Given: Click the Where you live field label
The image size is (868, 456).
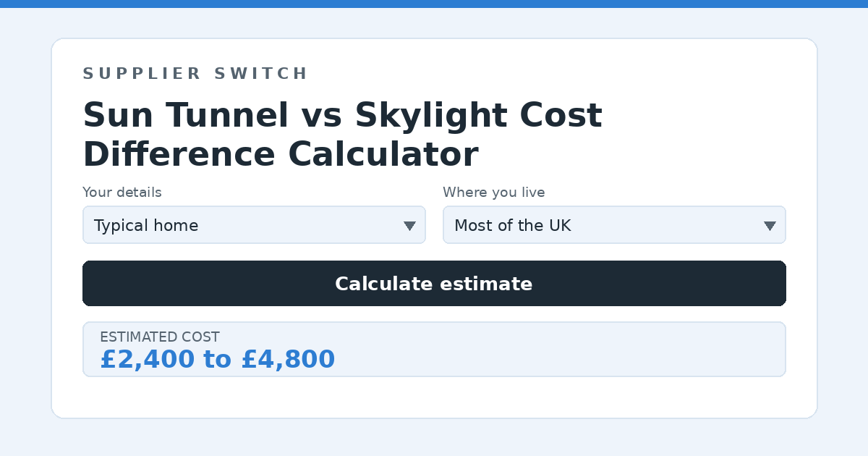Looking at the screenshot, I should point(494,193).
